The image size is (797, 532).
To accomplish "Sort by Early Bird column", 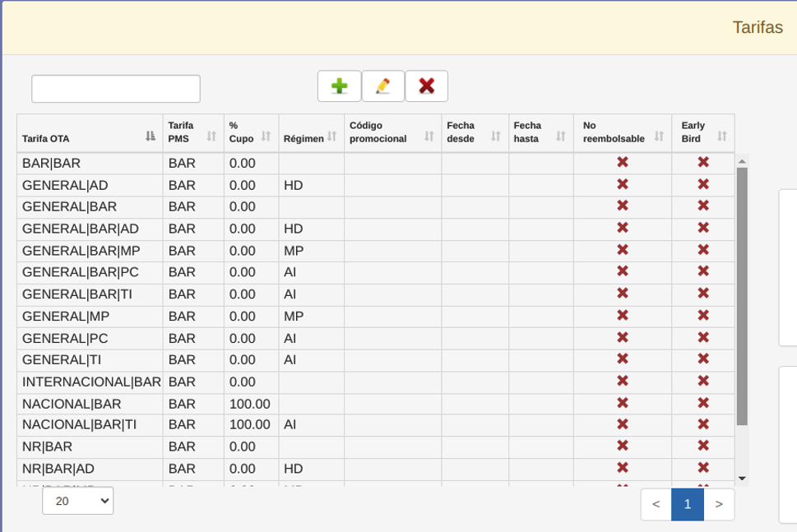I will click(722, 136).
